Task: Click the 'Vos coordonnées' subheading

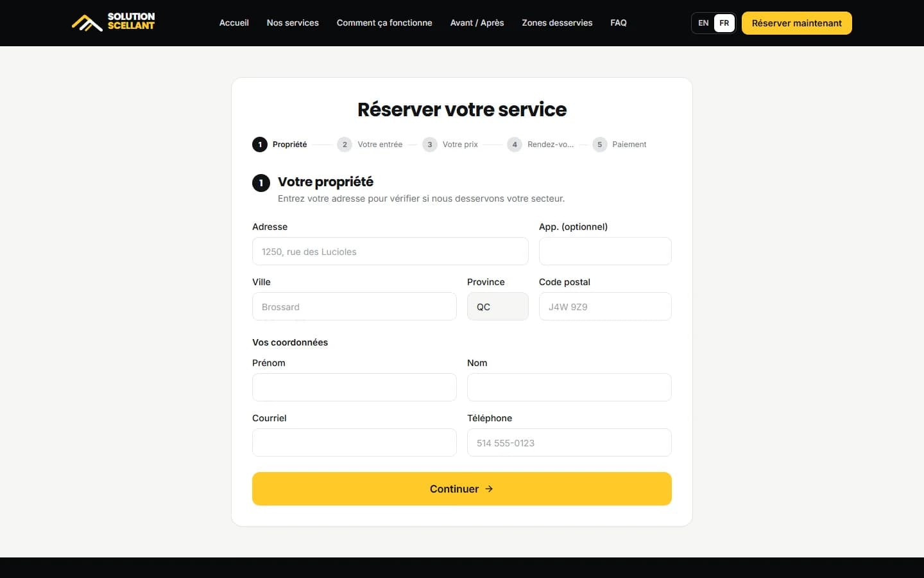Action: (290, 342)
